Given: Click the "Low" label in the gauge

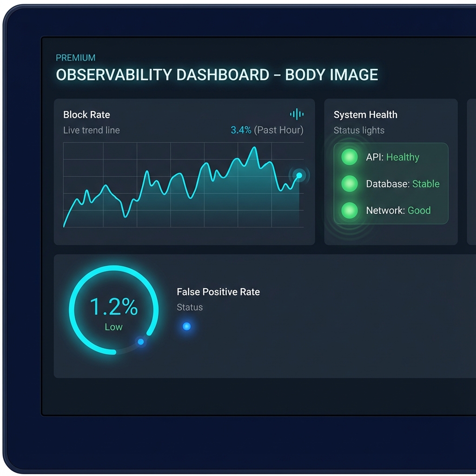Looking at the screenshot, I should pyautogui.click(x=113, y=327).
